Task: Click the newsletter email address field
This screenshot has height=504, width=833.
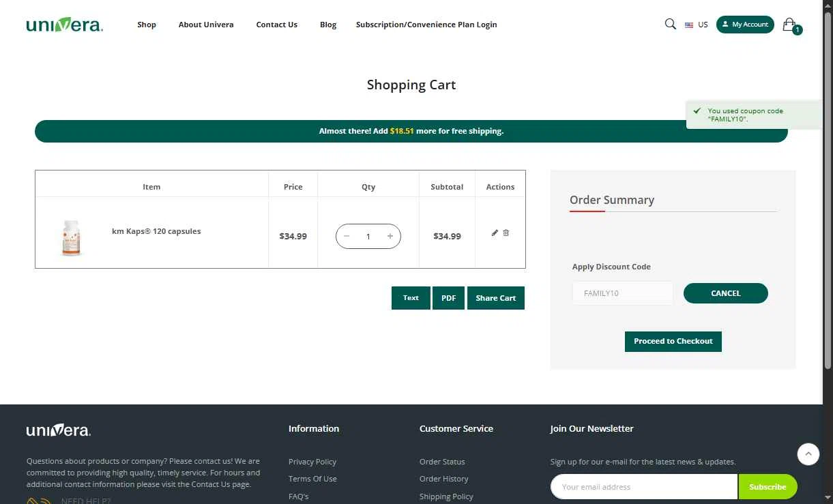Action: (644, 487)
